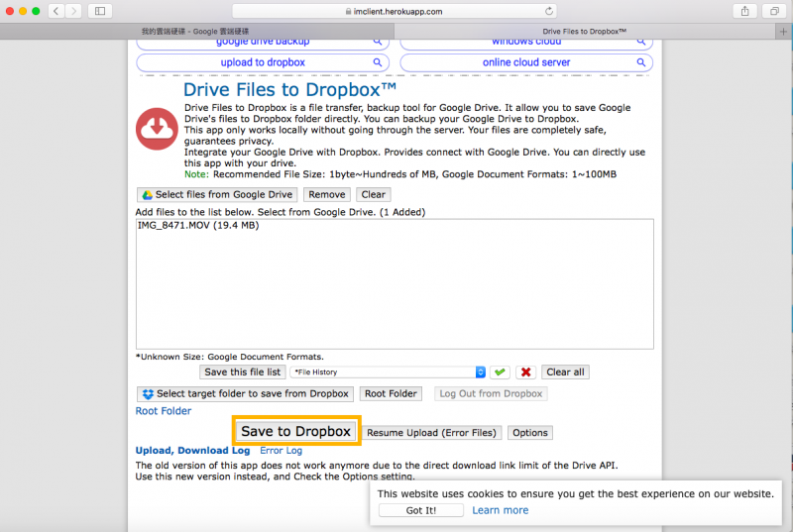Click the Safari back arrow

[57, 11]
